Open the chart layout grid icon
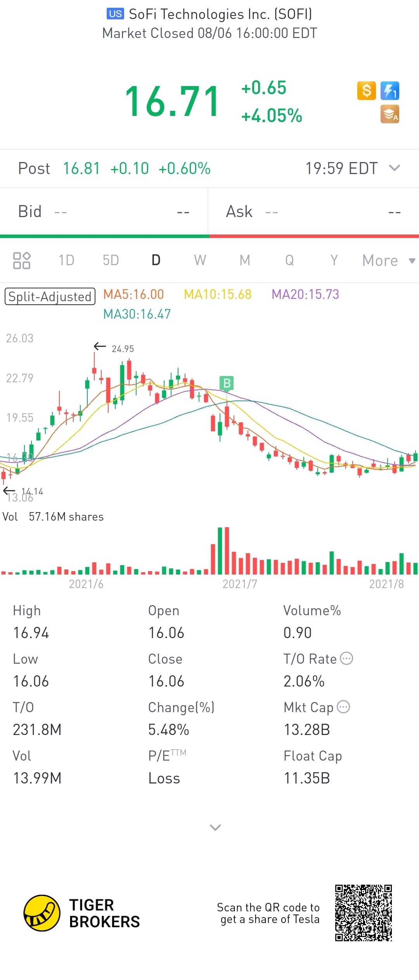The height and width of the screenshot is (980, 419). pyautogui.click(x=22, y=261)
